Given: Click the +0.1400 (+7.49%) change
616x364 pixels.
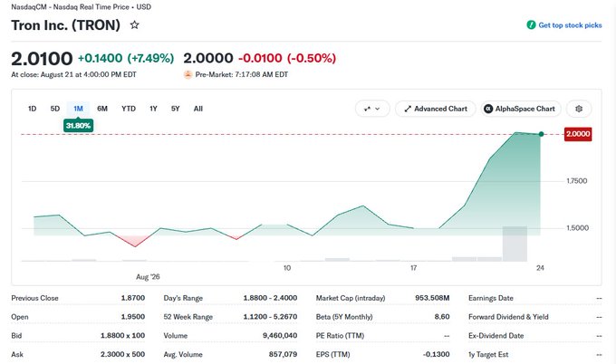Looking at the screenshot, I should pos(126,59).
